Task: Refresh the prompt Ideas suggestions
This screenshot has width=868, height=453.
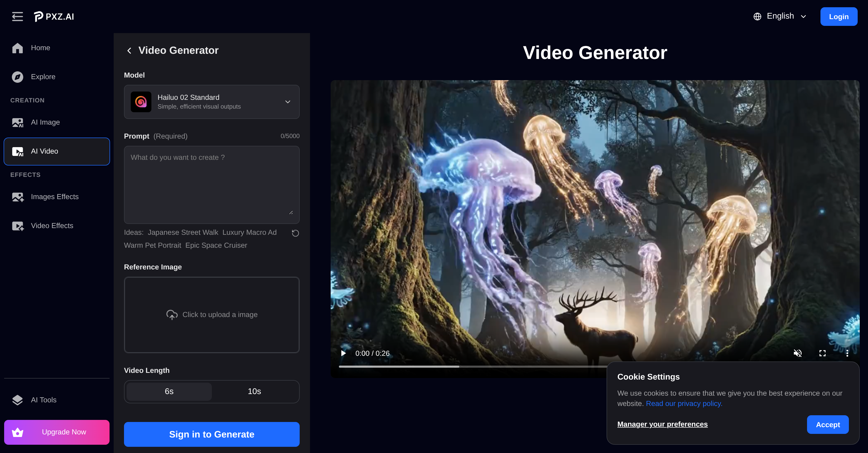Action: (x=296, y=233)
